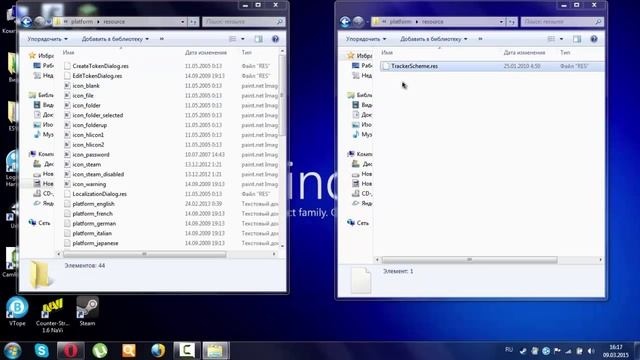Change view mode in right Explorer window
640x360 pixels.
tap(551, 39)
